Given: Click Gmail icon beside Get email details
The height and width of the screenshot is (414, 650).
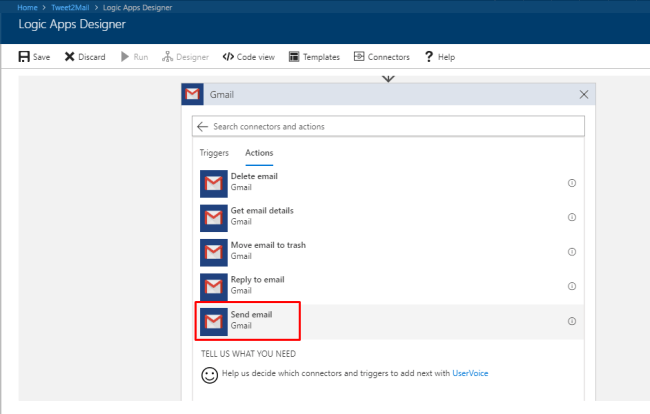Looking at the screenshot, I should (x=213, y=218).
